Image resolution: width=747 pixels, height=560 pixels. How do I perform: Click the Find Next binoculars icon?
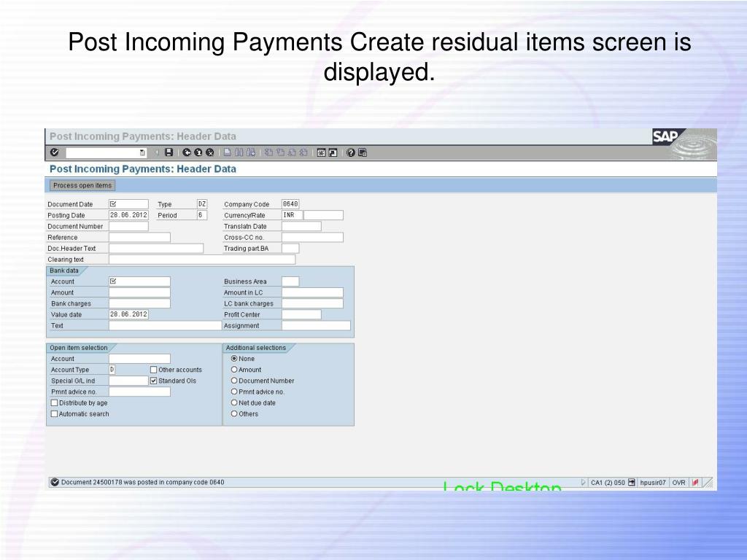click(251, 152)
